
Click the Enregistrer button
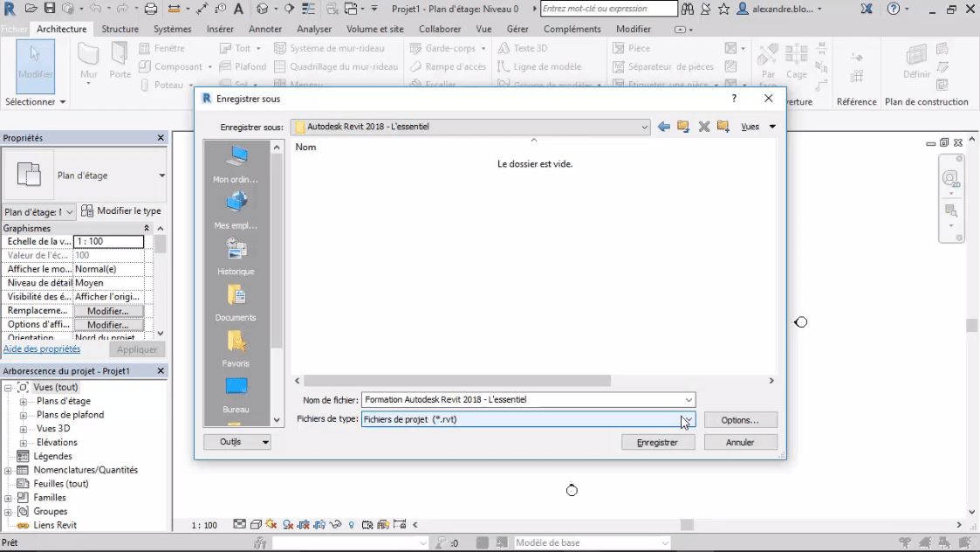(657, 442)
